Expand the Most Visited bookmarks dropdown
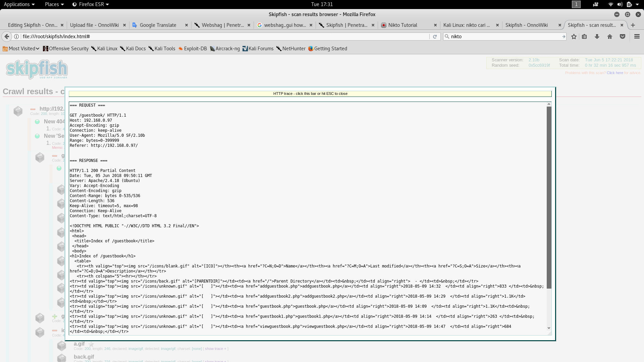Screen dimensions: 644x362 (21, 49)
